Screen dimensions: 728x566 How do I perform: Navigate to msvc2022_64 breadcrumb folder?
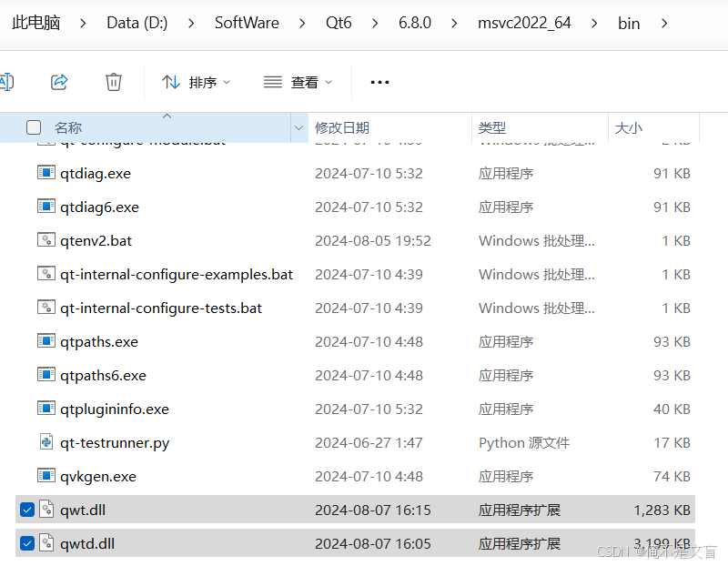click(x=524, y=22)
